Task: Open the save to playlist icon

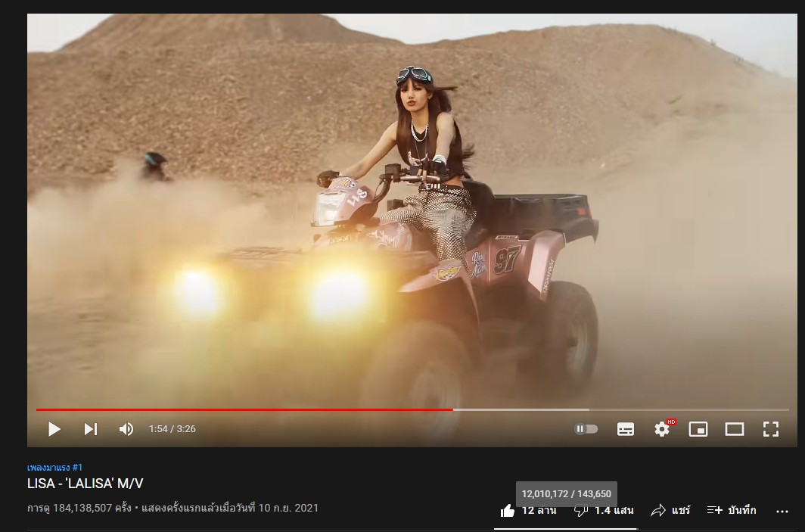Action: click(x=715, y=510)
